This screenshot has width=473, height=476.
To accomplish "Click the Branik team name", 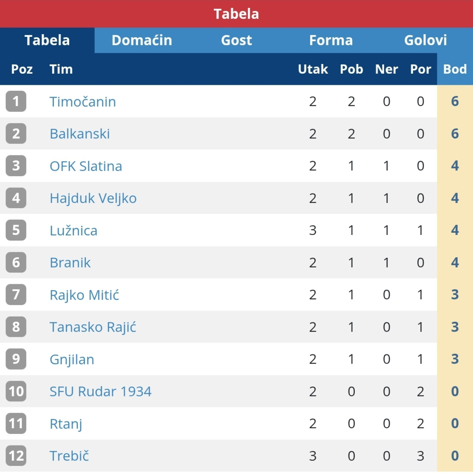I will [x=70, y=263].
